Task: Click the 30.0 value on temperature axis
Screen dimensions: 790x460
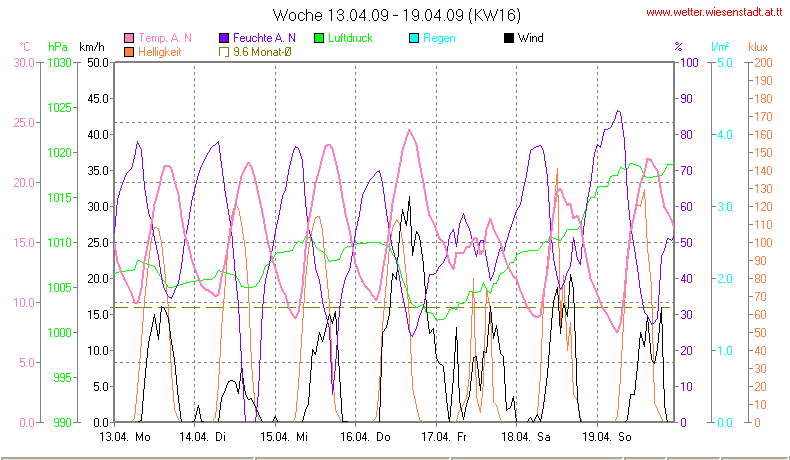Action: [24, 63]
